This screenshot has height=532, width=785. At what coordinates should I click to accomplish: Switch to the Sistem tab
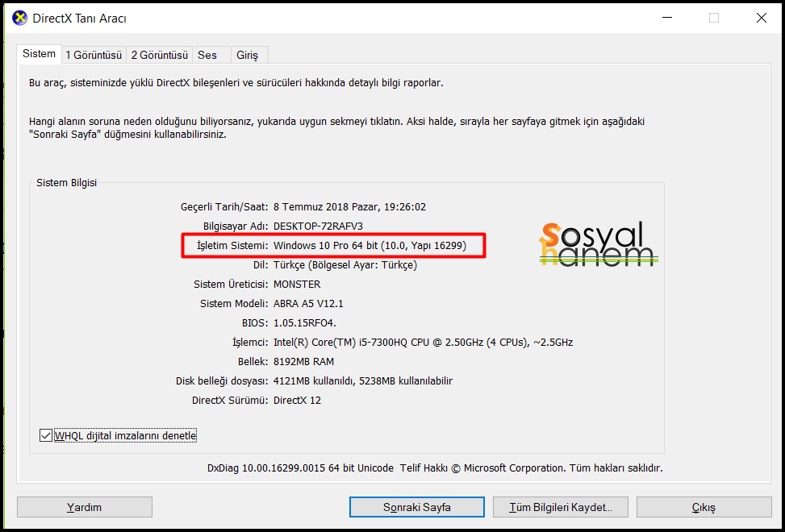click(x=39, y=54)
